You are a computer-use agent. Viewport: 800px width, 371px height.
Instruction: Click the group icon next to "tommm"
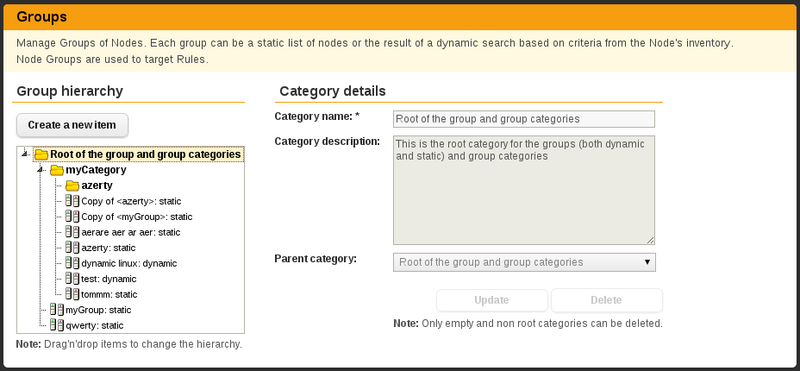pos(72,294)
